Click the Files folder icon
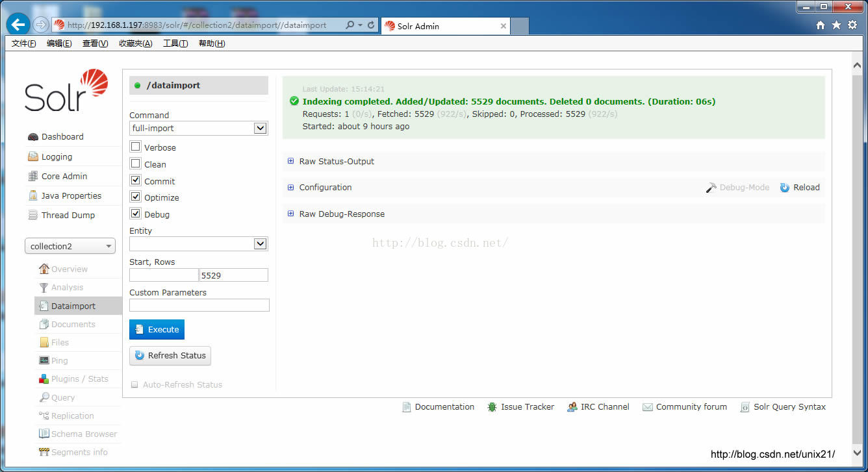This screenshot has height=472, width=868. 44,342
